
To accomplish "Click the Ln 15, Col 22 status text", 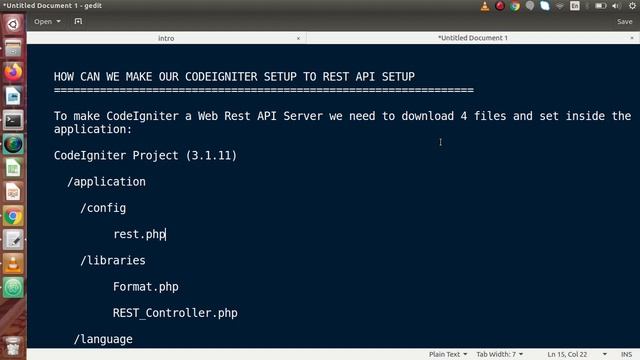I will (567, 354).
